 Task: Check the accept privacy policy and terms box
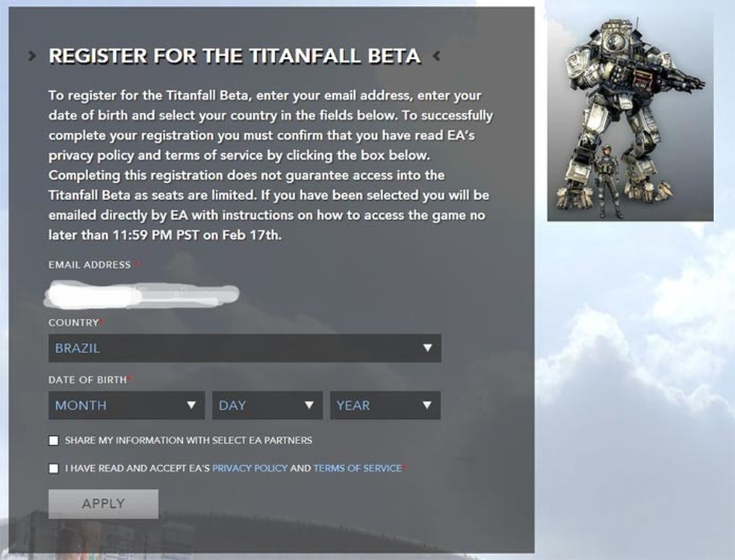tap(54, 469)
